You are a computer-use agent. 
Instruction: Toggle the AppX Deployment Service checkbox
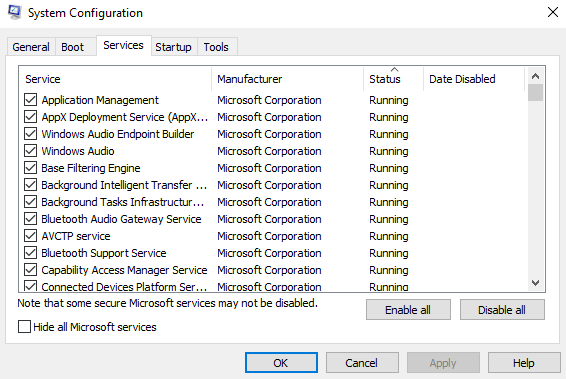coord(31,117)
